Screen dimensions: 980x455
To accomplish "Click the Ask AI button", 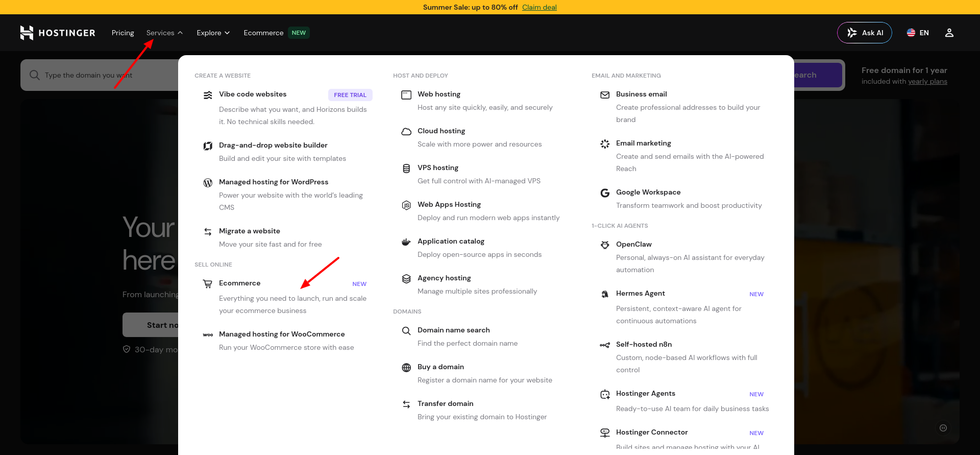I will [x=865, y=33].
